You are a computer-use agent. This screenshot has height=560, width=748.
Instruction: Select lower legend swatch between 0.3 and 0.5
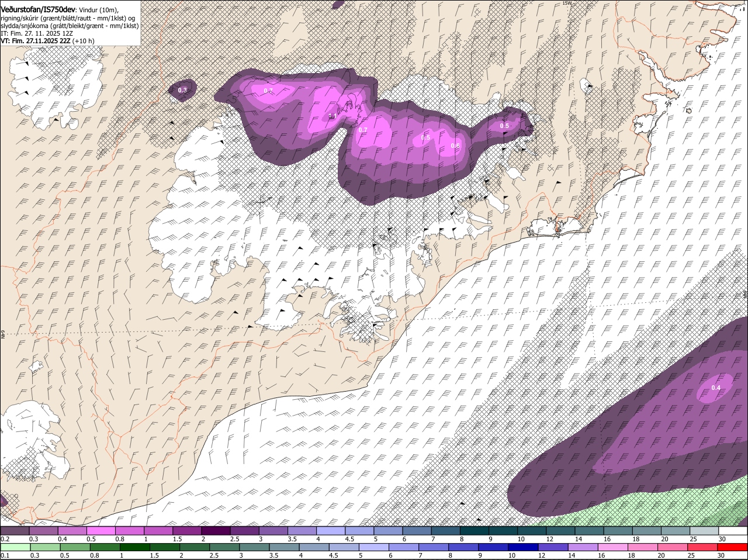(x=44, y=547)
